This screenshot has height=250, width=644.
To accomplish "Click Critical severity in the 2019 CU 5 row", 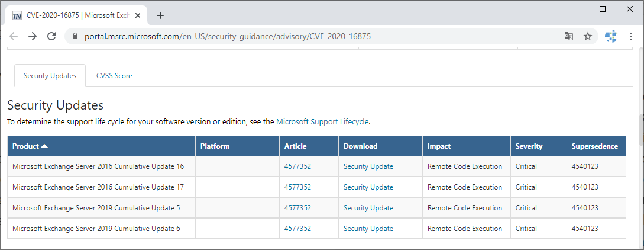I will point(526,208).
